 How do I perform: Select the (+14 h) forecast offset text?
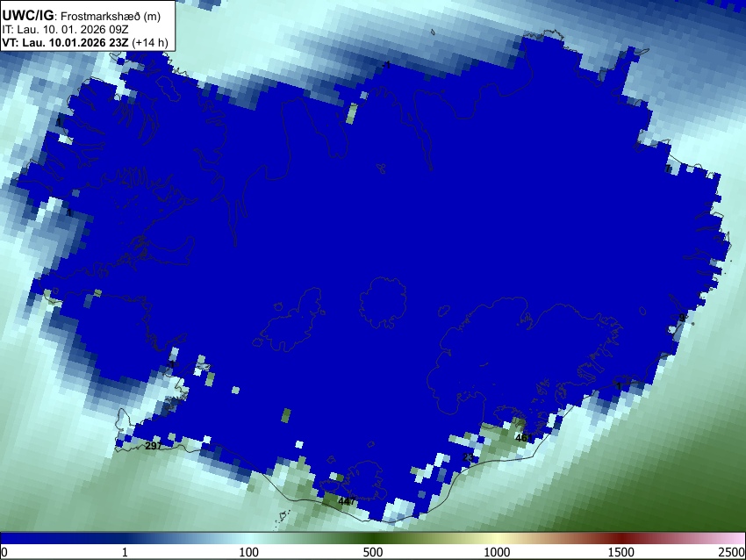[x=149, y=42]
